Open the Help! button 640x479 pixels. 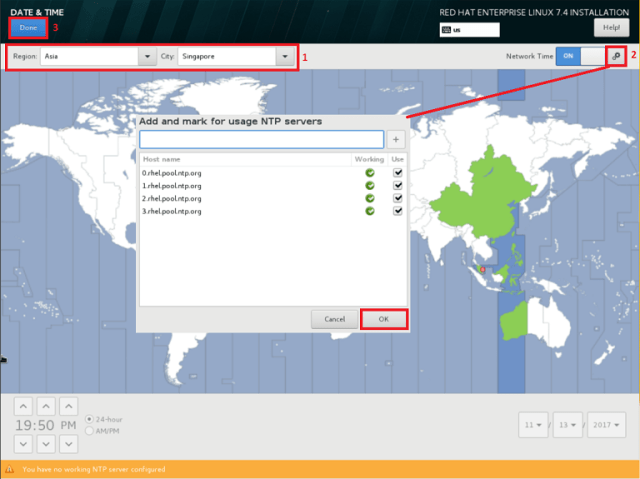click(611, 28)
